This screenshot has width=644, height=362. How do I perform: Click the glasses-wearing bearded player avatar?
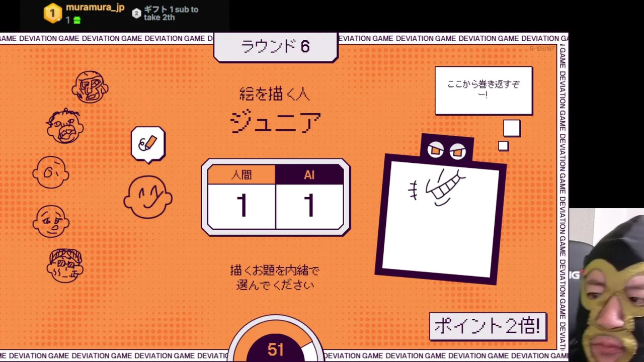click(x=65, y=265)
